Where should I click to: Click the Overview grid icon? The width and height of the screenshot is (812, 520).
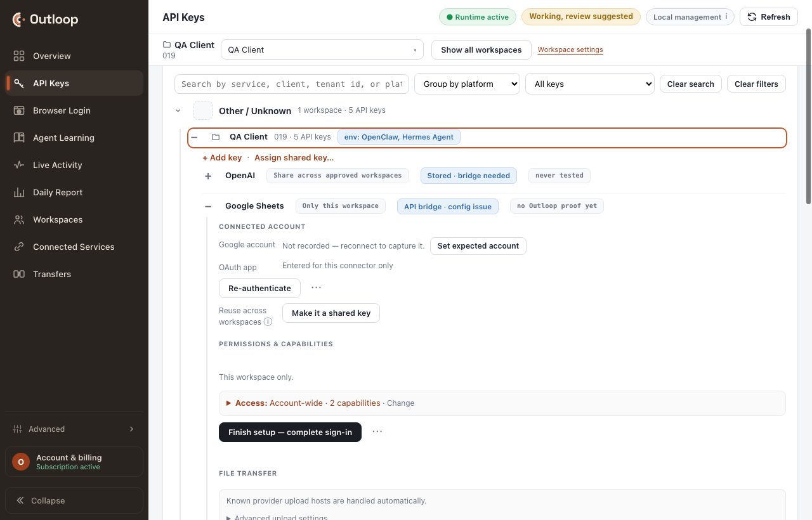click(19, 56)
